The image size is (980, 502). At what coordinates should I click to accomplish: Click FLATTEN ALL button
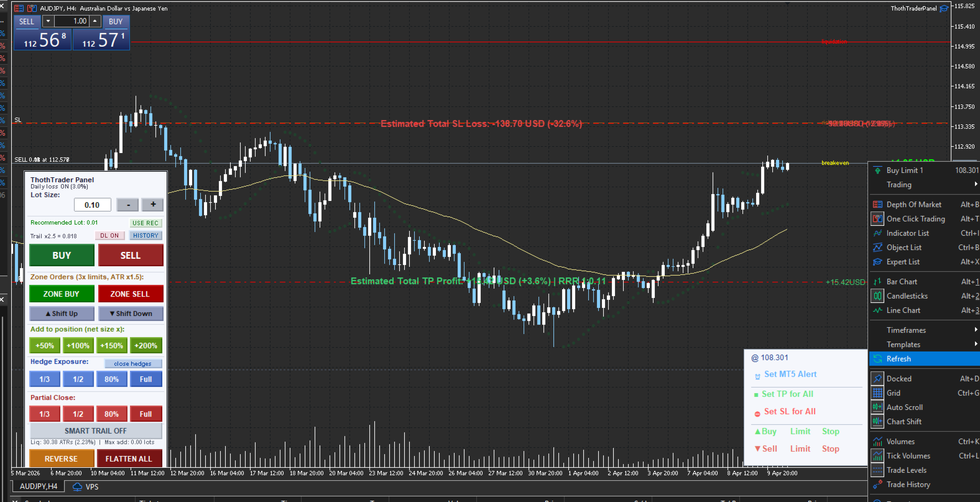pyautogui.click(x=129, y=458)
